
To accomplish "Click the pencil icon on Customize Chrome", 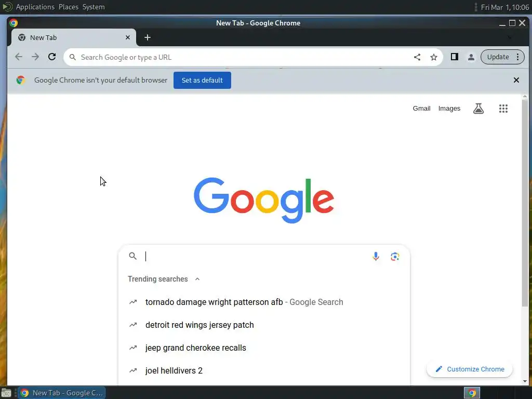I will [x=438, y=369].
